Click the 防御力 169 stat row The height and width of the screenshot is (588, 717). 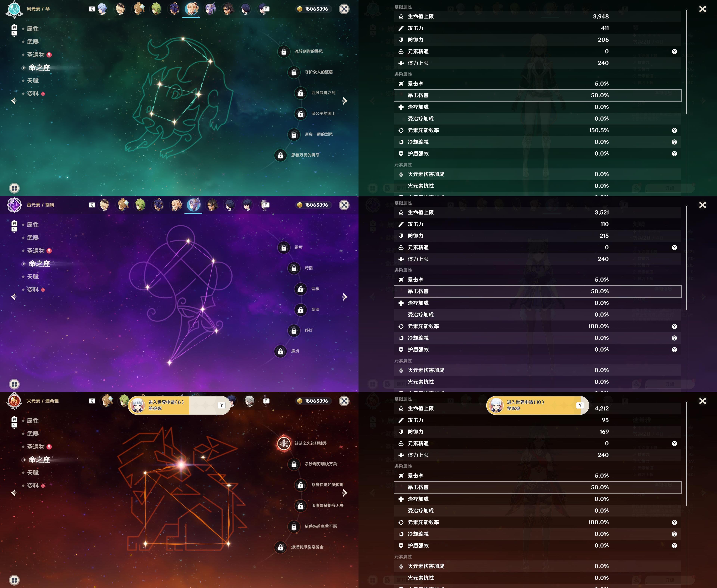coord(537,432)
